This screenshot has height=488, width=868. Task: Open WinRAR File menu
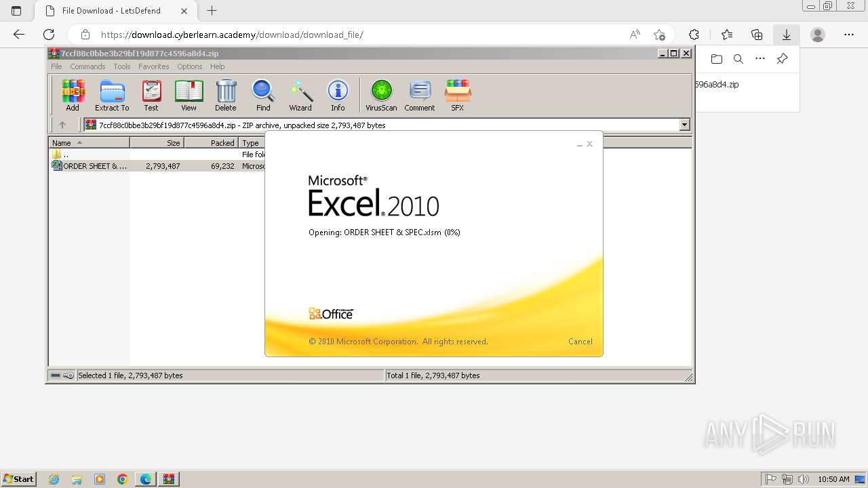(56, 66)
